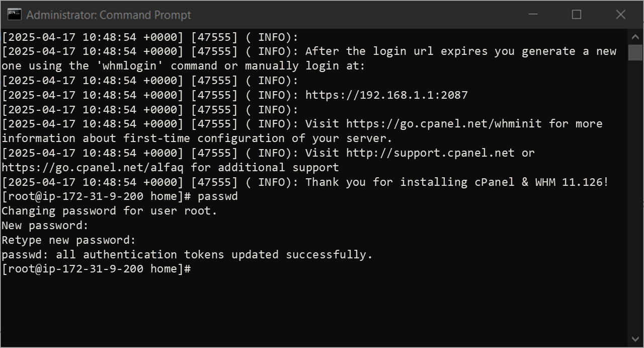Click the authentication tokens success message

pyautogui.click(x=186, y=254)
